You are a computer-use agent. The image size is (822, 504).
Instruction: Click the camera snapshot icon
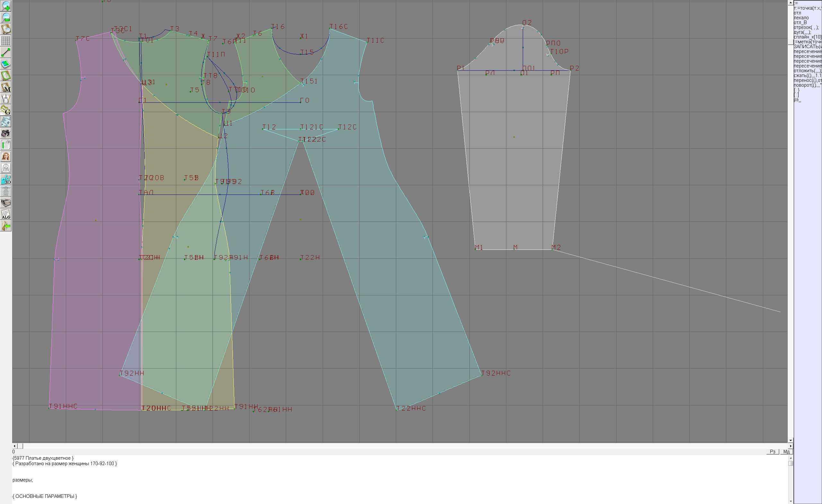6,133
